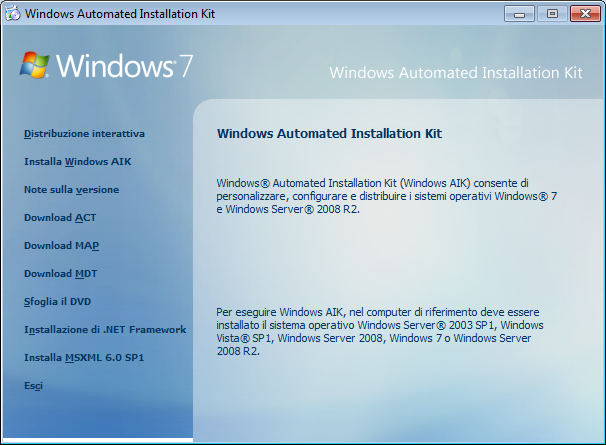Viewport: 606px width, 445px height.
Task: Open Installazione di .NET Framework
Action: (x=105, y=330)
